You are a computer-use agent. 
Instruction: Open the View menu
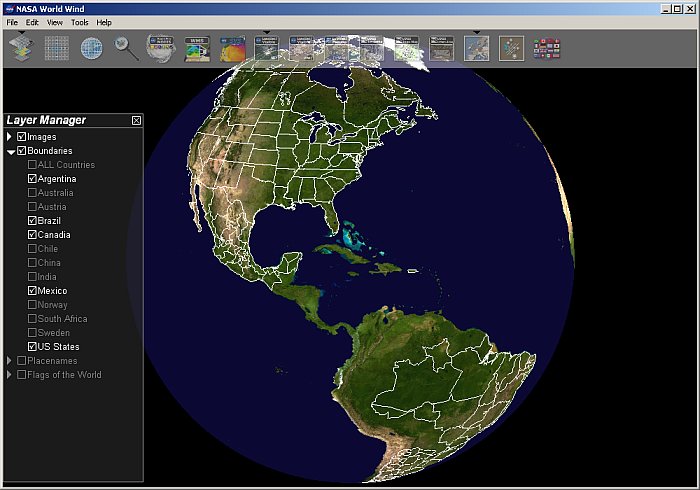coord(55,22)
